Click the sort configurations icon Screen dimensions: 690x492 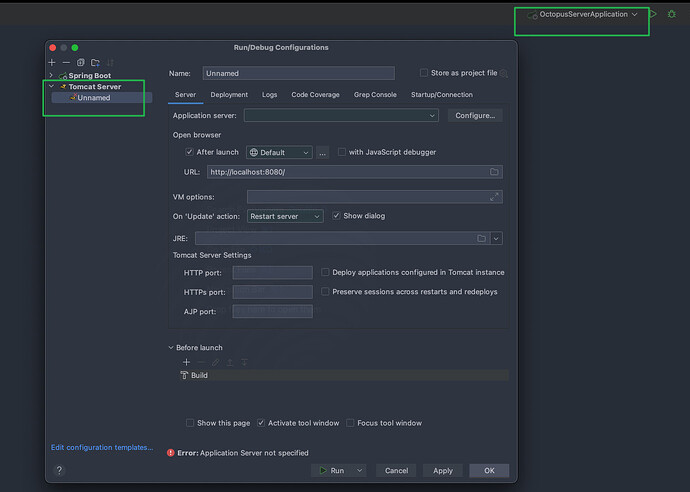pos(110,62)
